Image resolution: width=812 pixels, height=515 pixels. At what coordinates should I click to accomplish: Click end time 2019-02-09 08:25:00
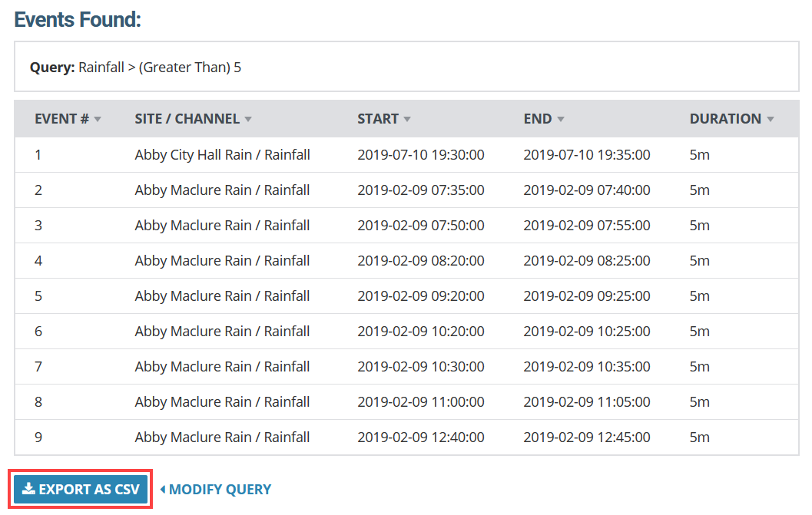point(587,260)
